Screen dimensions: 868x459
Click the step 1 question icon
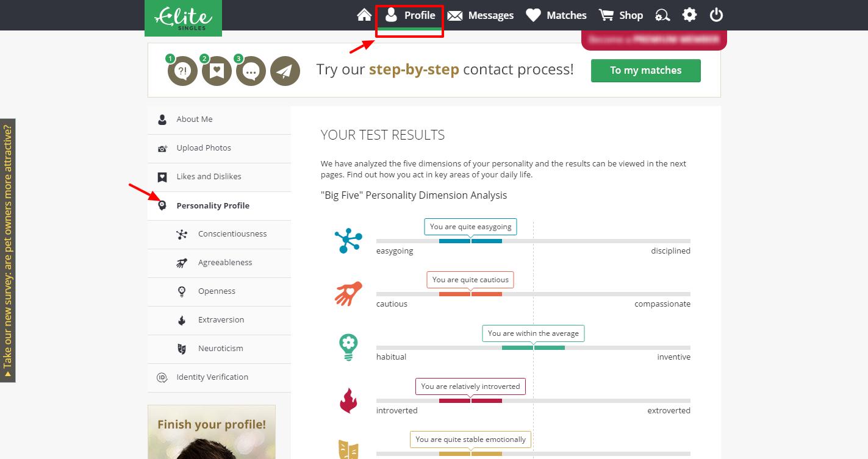click(182, 71)
